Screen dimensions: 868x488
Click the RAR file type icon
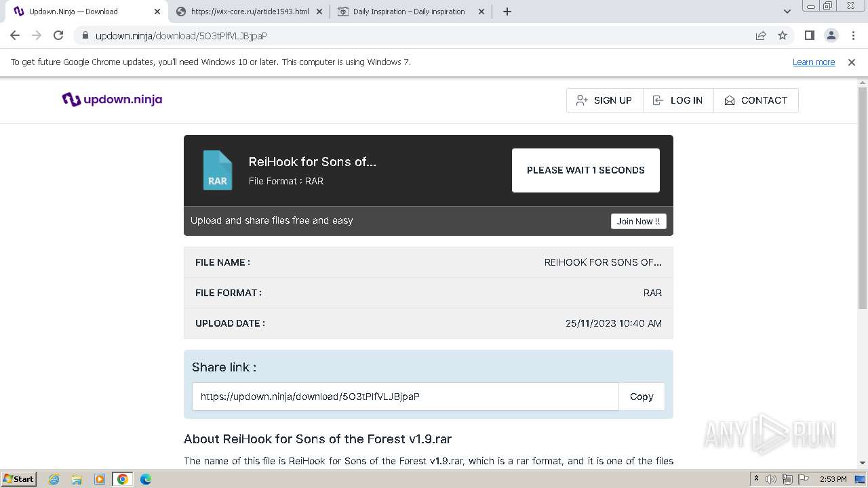218,170
